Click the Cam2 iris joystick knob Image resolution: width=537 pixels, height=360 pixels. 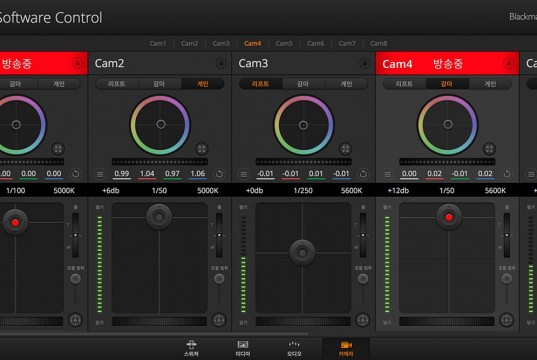click(159, 217)
